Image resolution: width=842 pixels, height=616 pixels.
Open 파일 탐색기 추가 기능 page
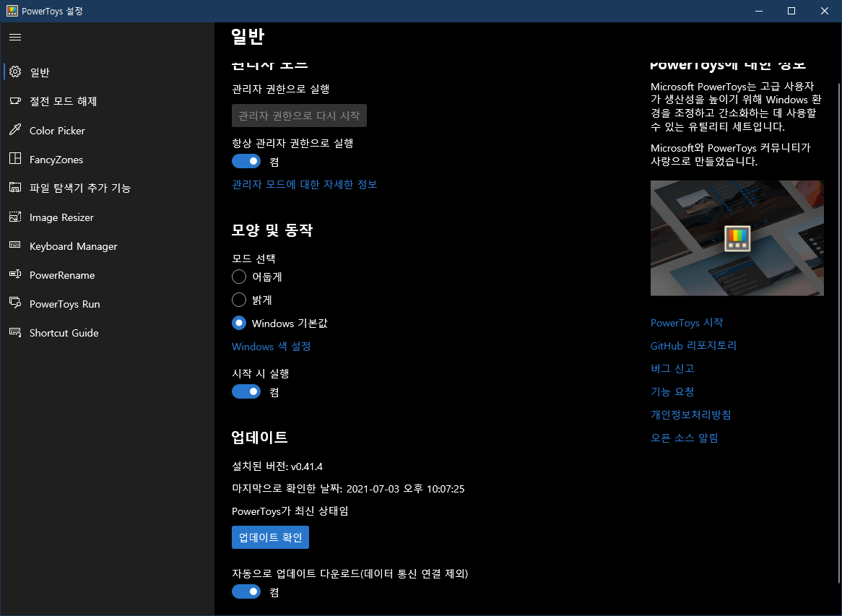tap(108, 188)
